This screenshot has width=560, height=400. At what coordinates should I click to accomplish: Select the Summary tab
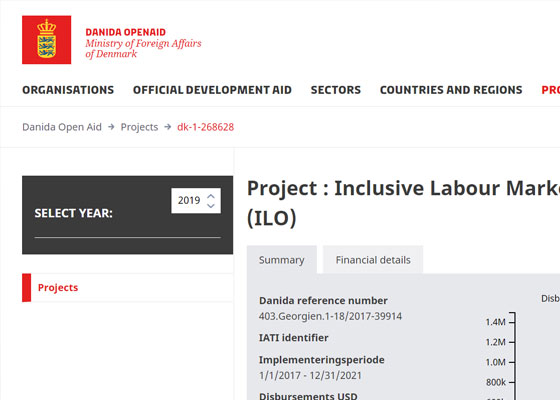(x=281, y=260)
